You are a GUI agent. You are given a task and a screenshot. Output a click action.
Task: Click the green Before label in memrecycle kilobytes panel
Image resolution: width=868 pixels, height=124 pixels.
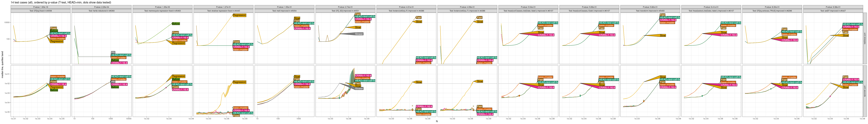tap(176, 24)
